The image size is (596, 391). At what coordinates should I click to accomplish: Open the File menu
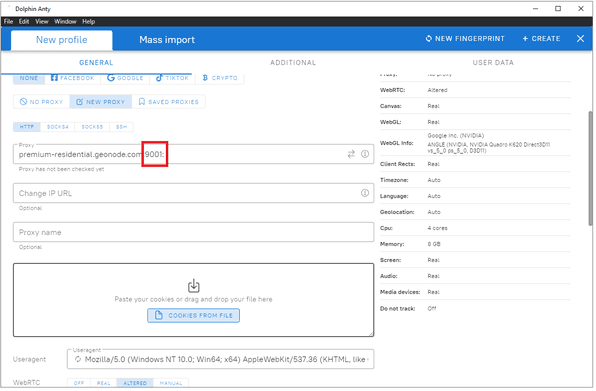tap(8, 22)
